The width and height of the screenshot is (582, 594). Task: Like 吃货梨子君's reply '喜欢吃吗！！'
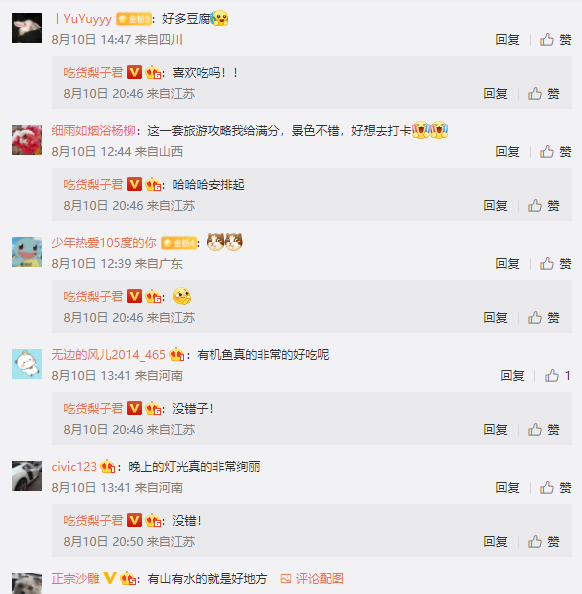(543, 94)
